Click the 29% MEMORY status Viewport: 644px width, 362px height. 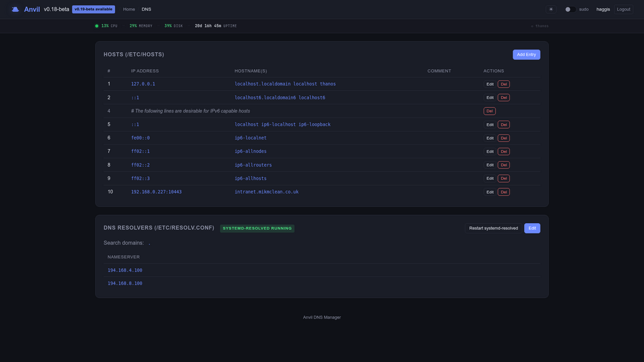(x=141, y=26)
